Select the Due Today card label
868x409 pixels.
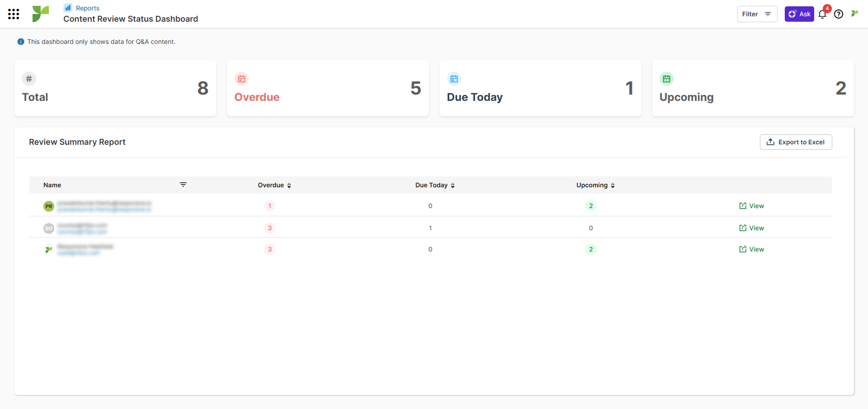(x=475, y=97)
